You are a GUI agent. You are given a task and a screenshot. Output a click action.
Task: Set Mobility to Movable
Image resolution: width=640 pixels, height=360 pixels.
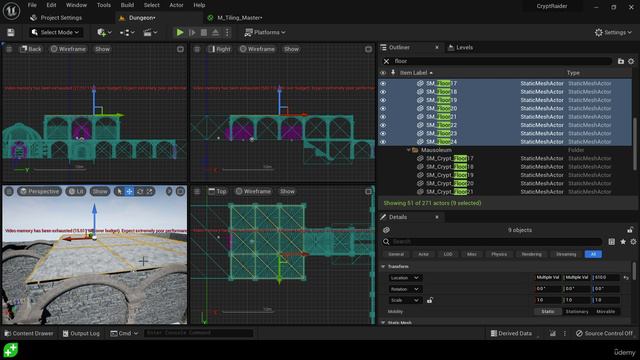pyautogui.click(x=605, y=311)
